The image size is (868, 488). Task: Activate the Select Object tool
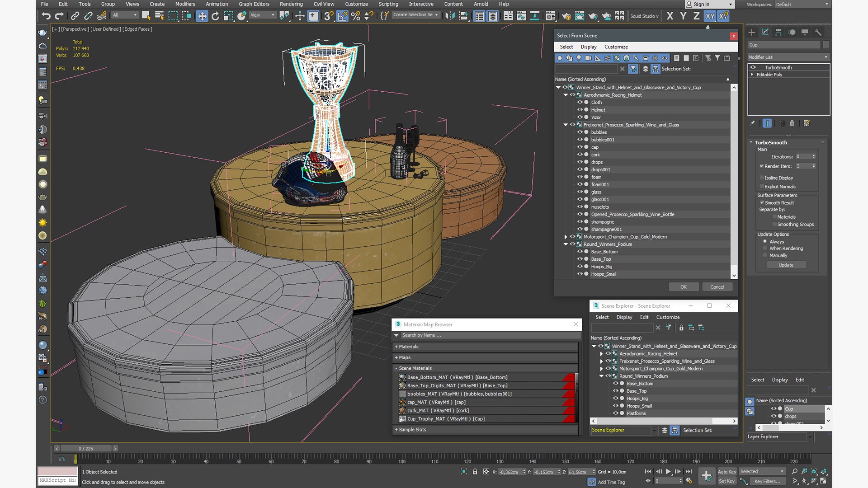click(146, 16)
